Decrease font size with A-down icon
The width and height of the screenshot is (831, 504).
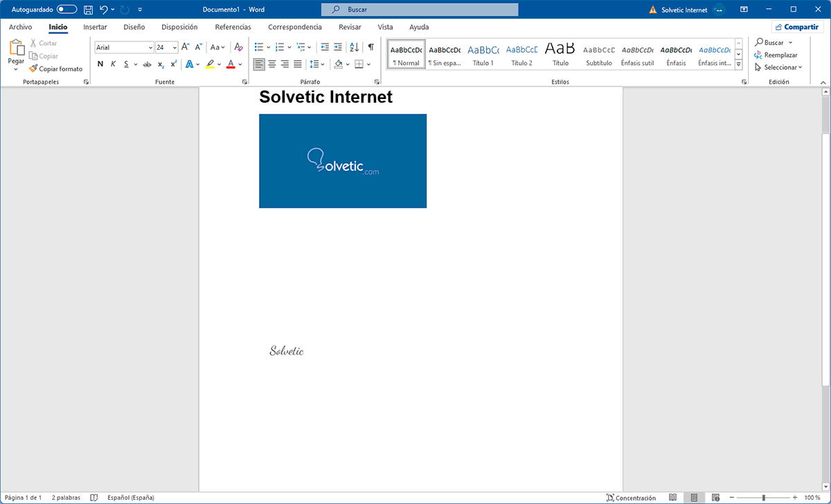pyautogui.click(x=199, y=47)
